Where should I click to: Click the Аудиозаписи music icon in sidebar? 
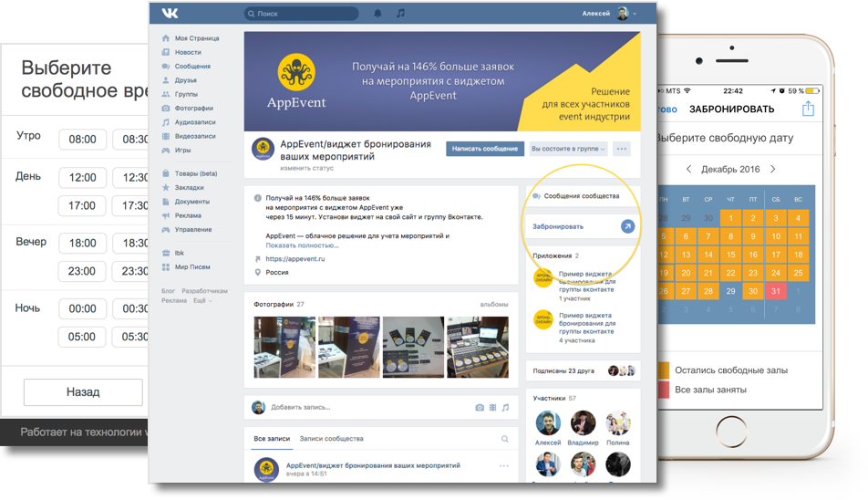click(166, 122)
